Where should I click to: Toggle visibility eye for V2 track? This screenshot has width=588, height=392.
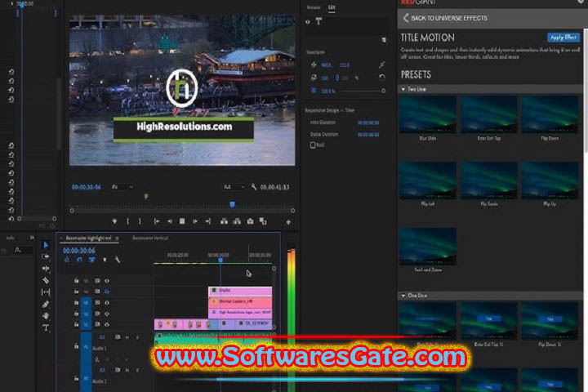click(x=107, y=314)
